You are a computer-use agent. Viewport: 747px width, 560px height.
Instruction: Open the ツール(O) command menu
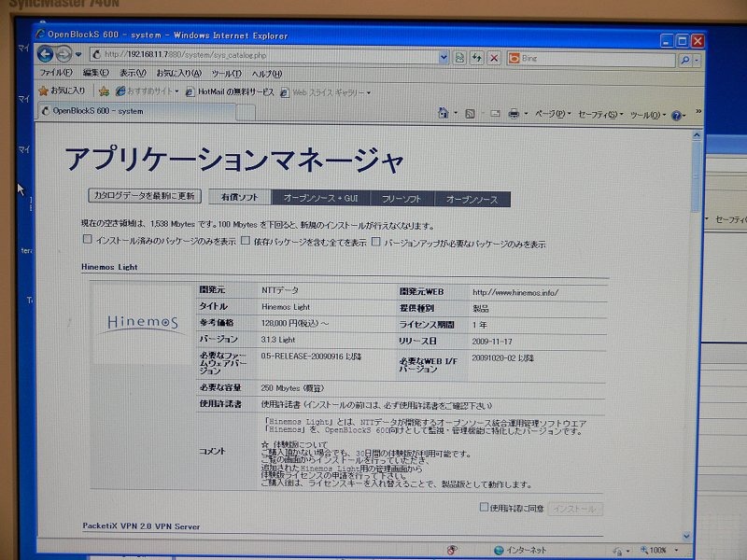click(648, 115)
